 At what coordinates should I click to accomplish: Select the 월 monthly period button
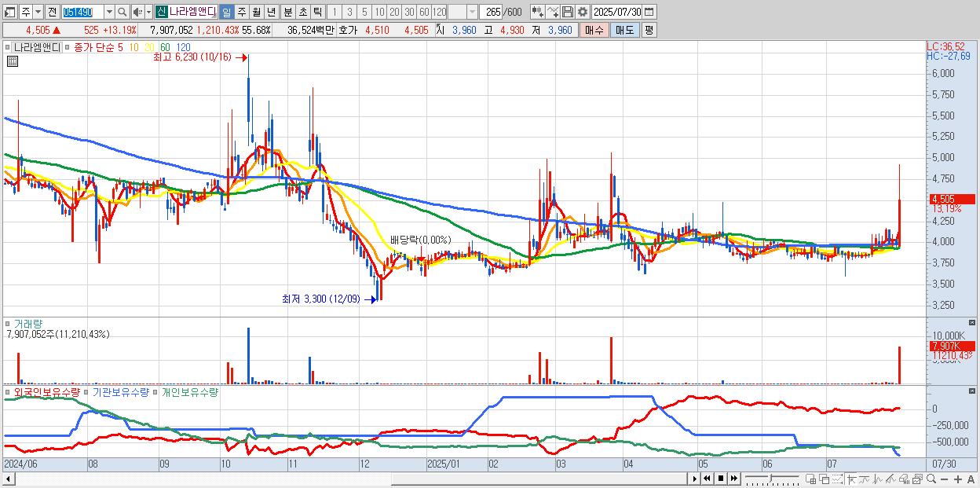pos(256,13)
